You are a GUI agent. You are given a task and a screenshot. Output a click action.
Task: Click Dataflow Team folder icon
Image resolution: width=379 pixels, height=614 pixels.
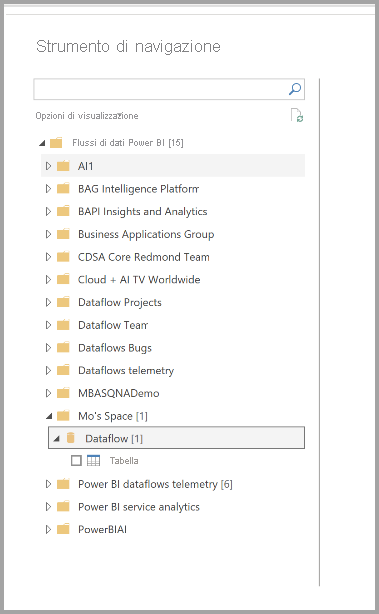coord(63,325)
